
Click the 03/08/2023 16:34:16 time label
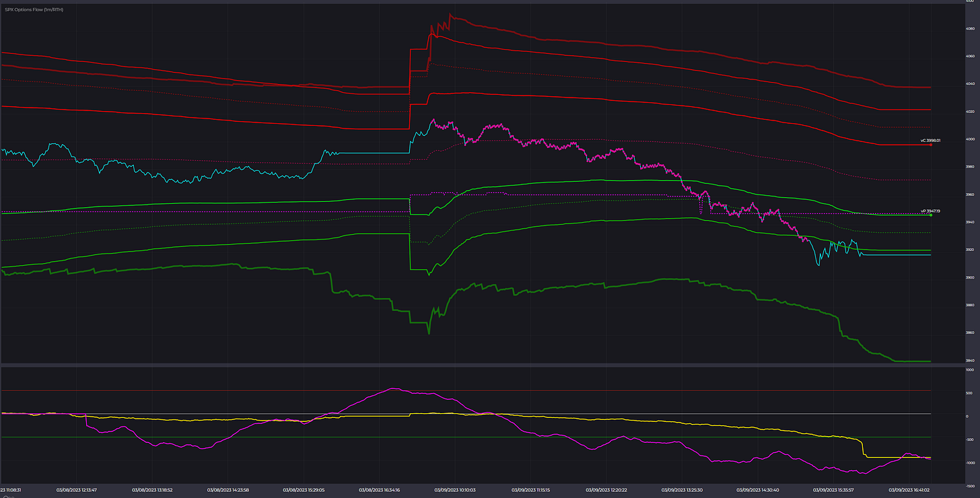tap(380, 490)
